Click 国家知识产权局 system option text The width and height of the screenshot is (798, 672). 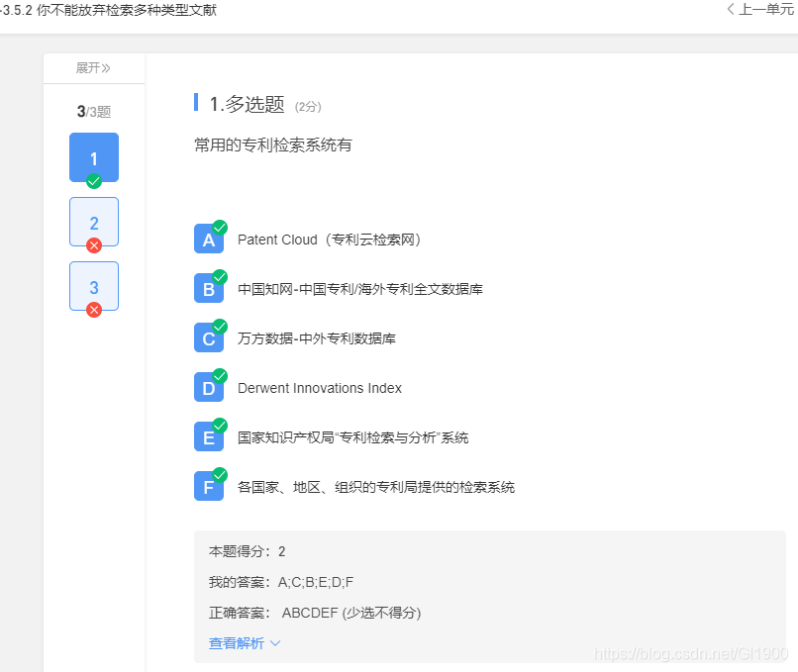[353, 437]
